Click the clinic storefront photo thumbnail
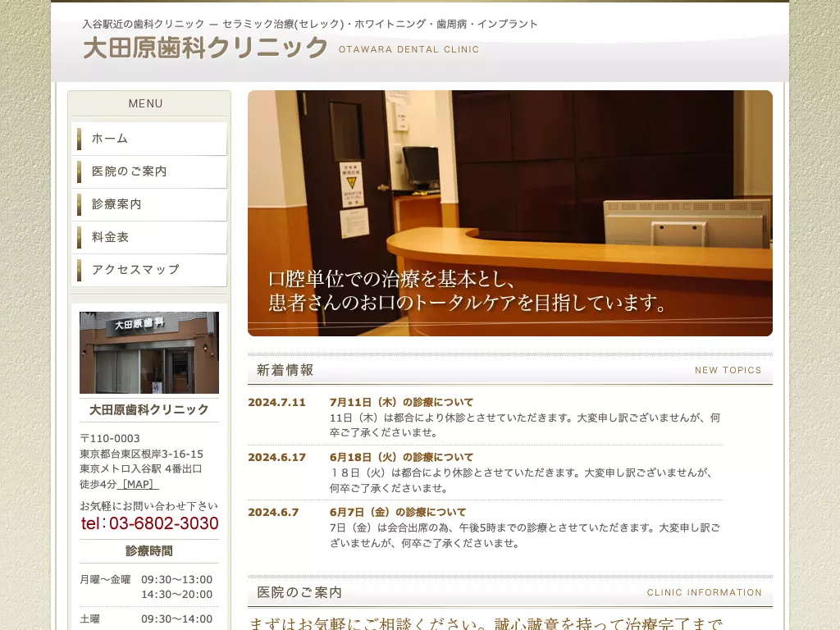 (x=149, y=353)
